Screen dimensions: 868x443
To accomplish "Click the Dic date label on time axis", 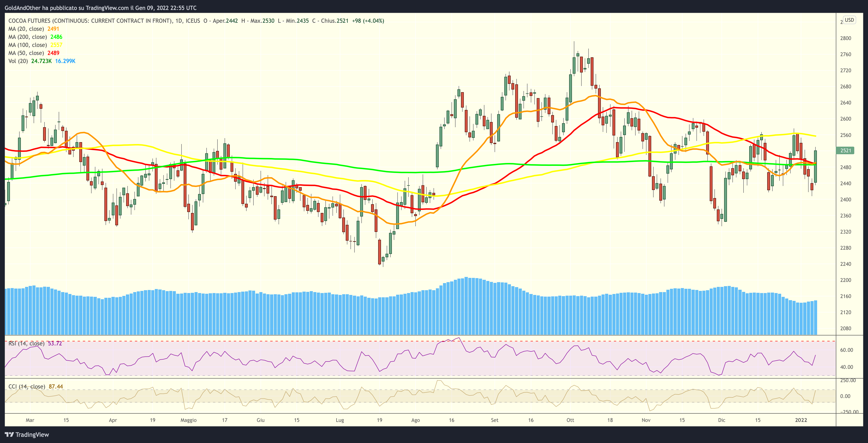I will pyautogui.click(x=722, y=420).
